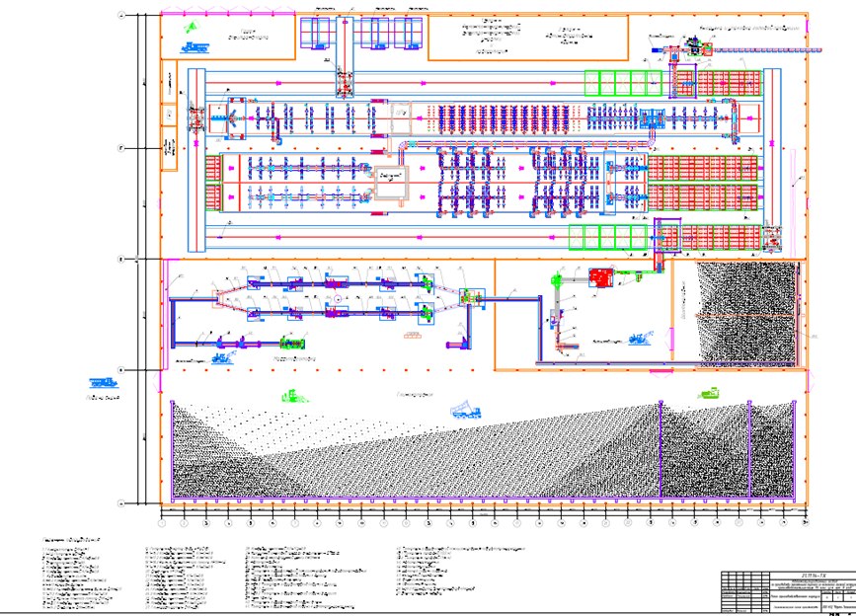Select the blue truck inside the top-left room

tap(195, 48)
